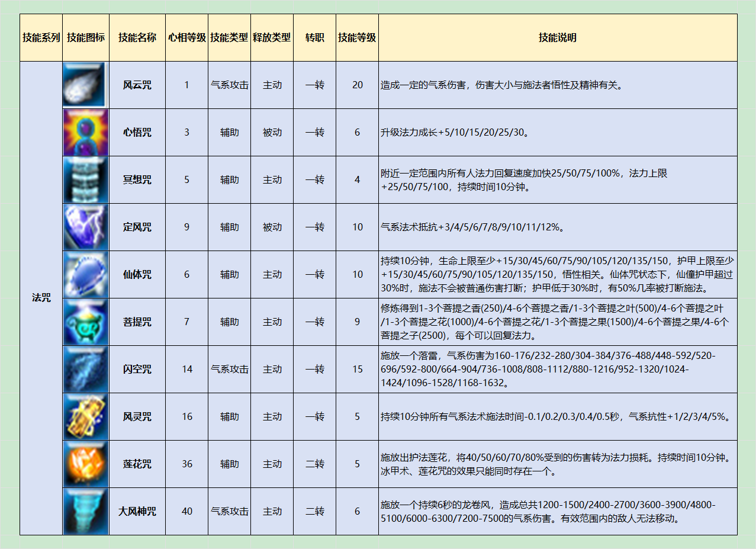Select the 菩提咒 skill icon

pos(85,322)
